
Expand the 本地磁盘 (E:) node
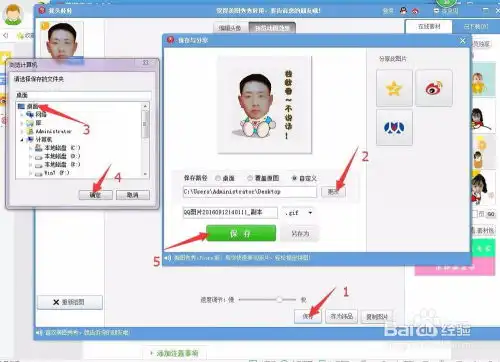tap(31, 164)
